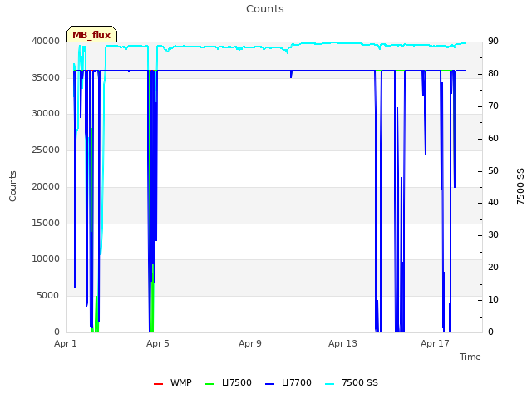Click the 35000 left axis tick label

point(46,77)
